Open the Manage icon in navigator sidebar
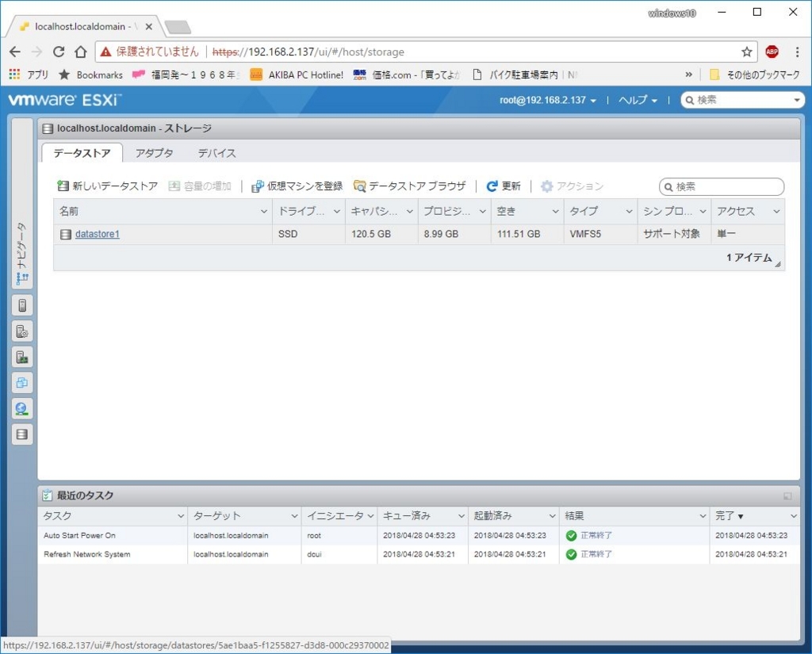 (x=22, y=331)
